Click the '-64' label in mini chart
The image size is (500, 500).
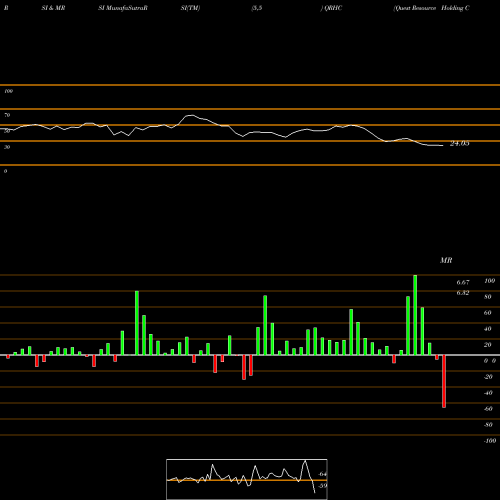[x=322, y=474]
